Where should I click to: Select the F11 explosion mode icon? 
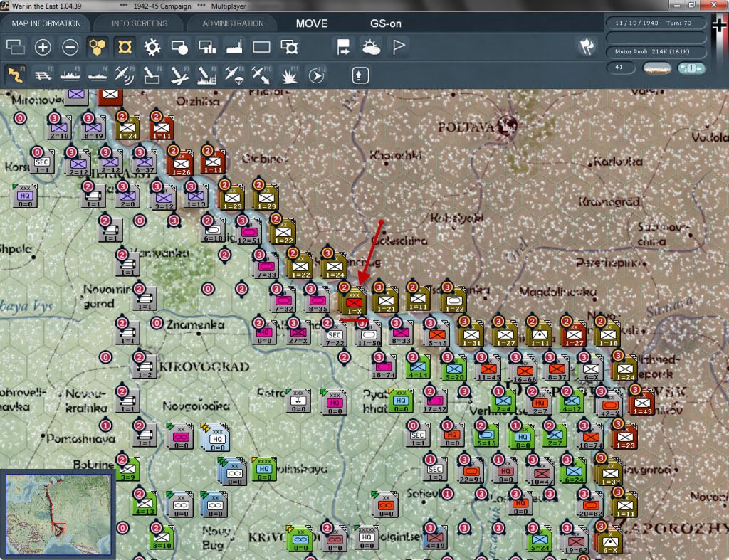[289, 75]
